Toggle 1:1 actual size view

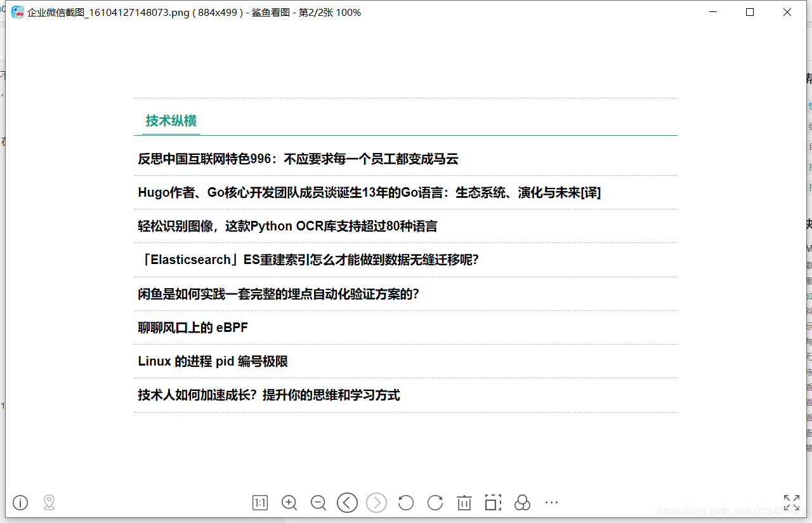[x=259, y=503]
